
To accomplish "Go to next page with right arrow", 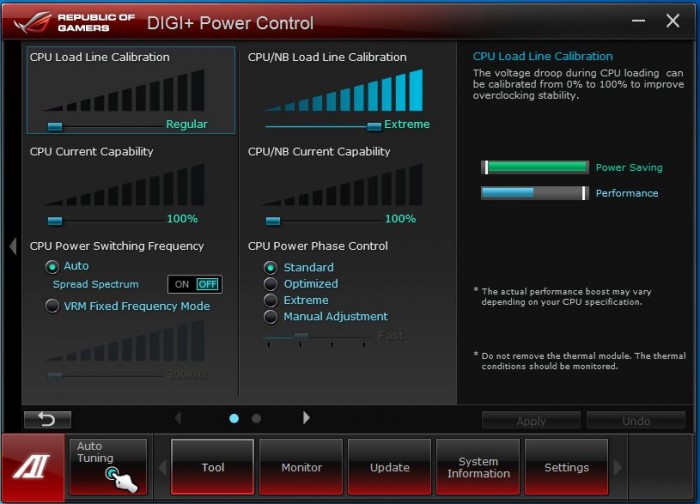I will coord(306,418).
